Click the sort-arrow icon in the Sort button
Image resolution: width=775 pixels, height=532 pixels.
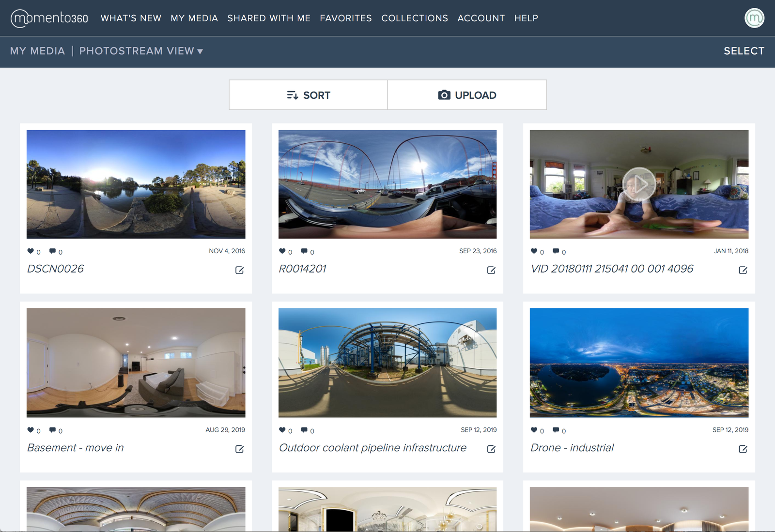tap(293, 95)
